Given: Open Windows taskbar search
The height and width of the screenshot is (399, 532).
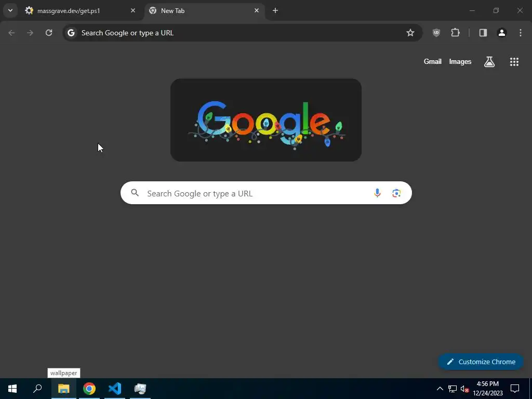Looking at the screenshot, I should (37, 389).
